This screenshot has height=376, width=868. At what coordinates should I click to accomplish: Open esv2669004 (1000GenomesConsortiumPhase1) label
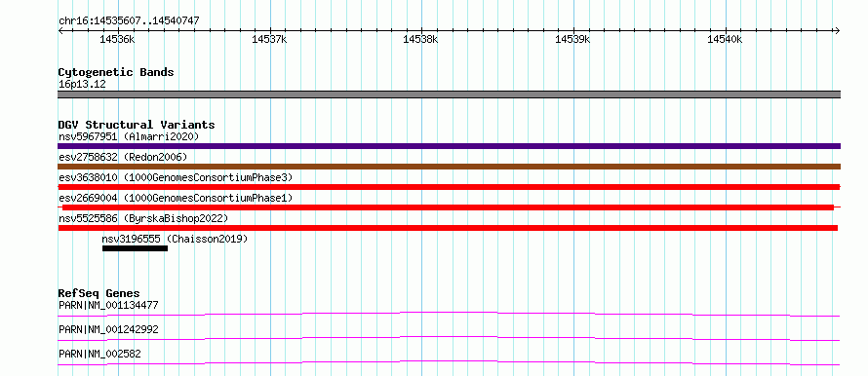click(176, 198)
